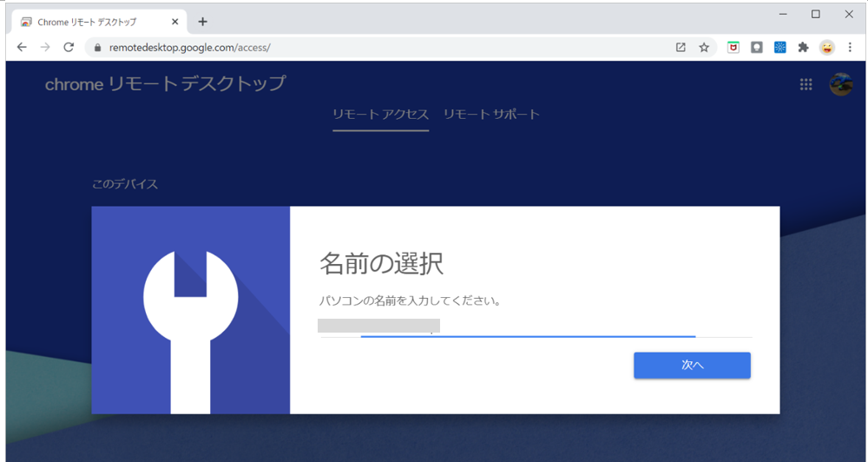The width and height of the screenshot is (868, 462).
Task: Switch to リモート アクセス tab
Action: pyautogui.click(x=381, y=115)
